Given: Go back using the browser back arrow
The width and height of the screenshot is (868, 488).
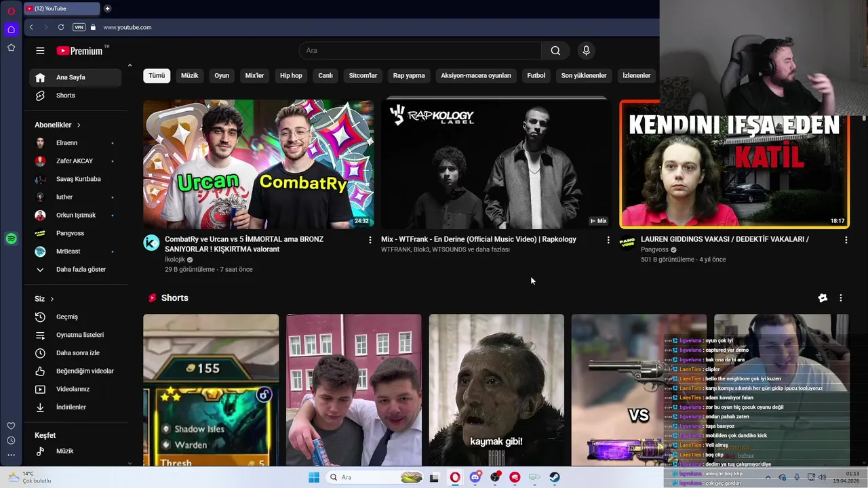Looking at the screenshot, I should pyautogui.click(x=31, y=27).
